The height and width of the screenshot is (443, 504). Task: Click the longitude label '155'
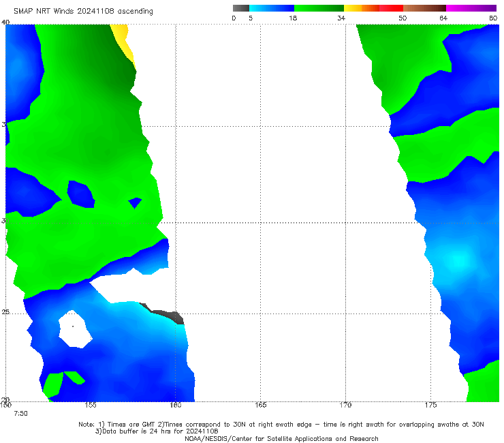91,405
